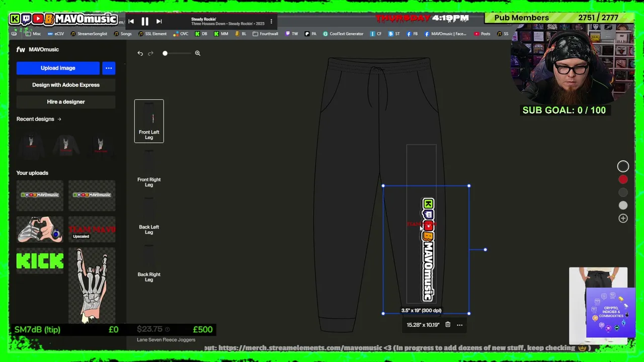
Task: Switch to the Back Left Leg placement
Action: [149, 216]
